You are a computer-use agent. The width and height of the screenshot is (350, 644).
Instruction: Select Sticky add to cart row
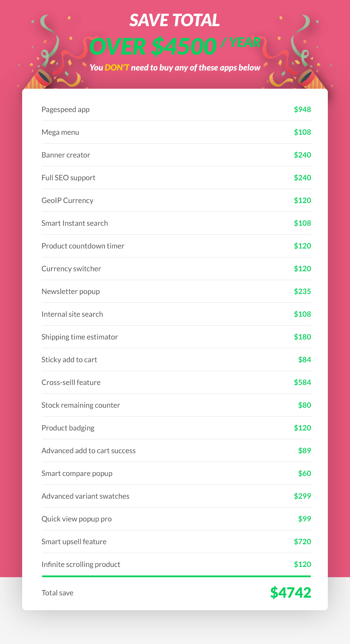click(x=176, y=360)
